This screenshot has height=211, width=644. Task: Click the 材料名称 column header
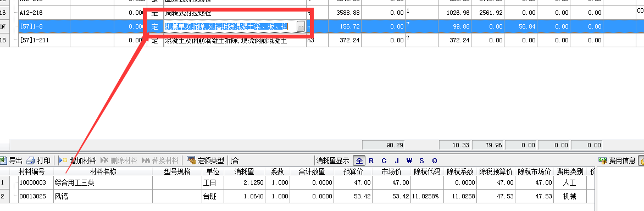pos(103,171)
